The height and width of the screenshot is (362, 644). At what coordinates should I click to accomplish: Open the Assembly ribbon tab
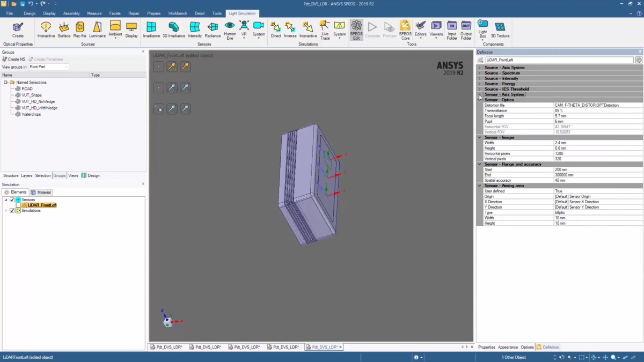[x=71, y=13]
